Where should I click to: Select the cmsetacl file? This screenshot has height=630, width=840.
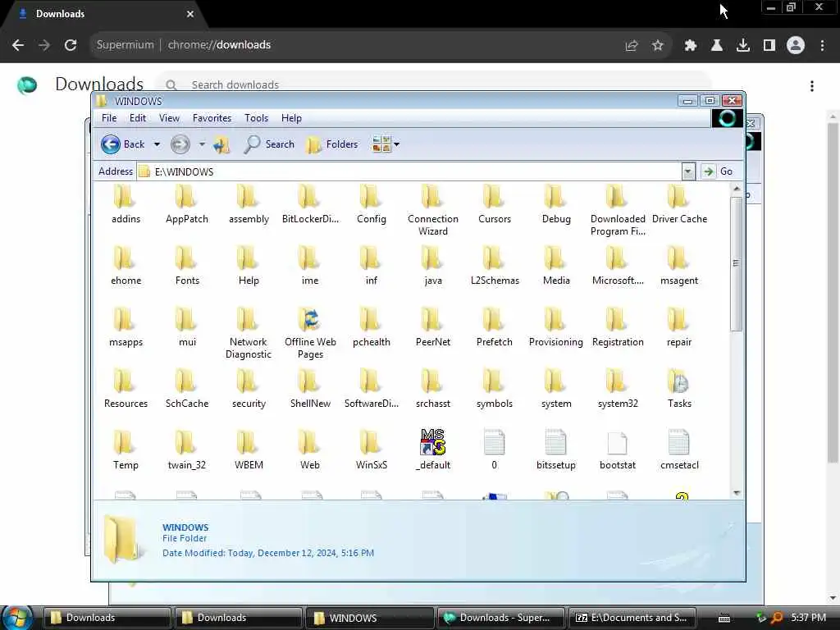pyautogui.click(x=679, y=450)
